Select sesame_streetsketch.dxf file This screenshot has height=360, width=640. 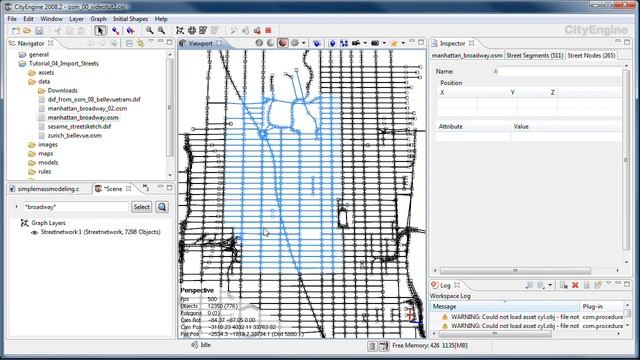pos(79,127)
